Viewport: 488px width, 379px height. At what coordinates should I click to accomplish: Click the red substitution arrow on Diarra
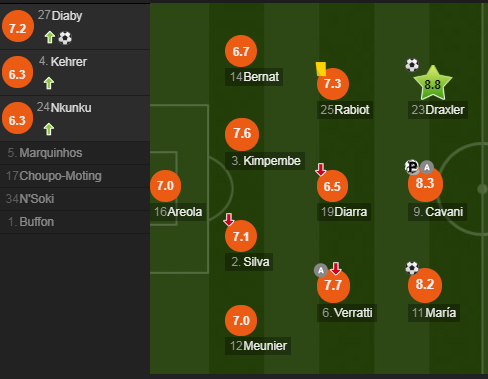pos(321,169)
